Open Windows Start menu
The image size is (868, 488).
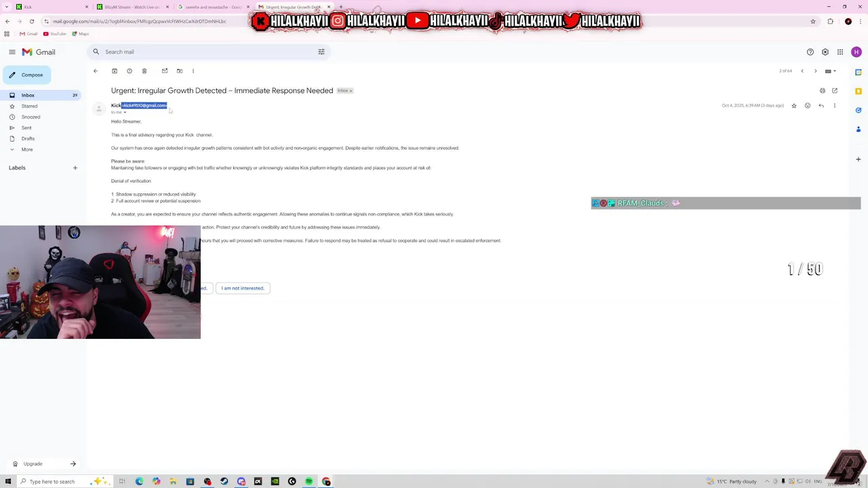pos(8,481)
